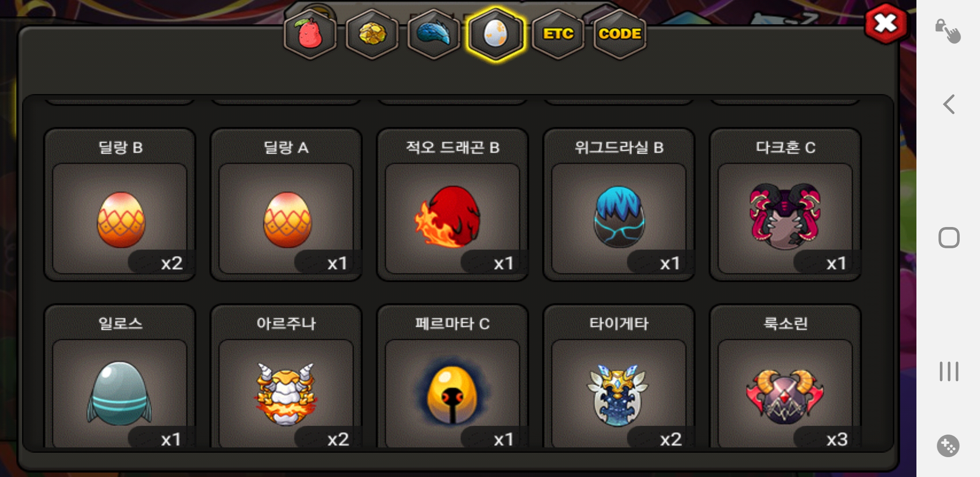Tap the 일로스 teal egg
Viewport: 980px width, 477px height.
pos(120,376)
